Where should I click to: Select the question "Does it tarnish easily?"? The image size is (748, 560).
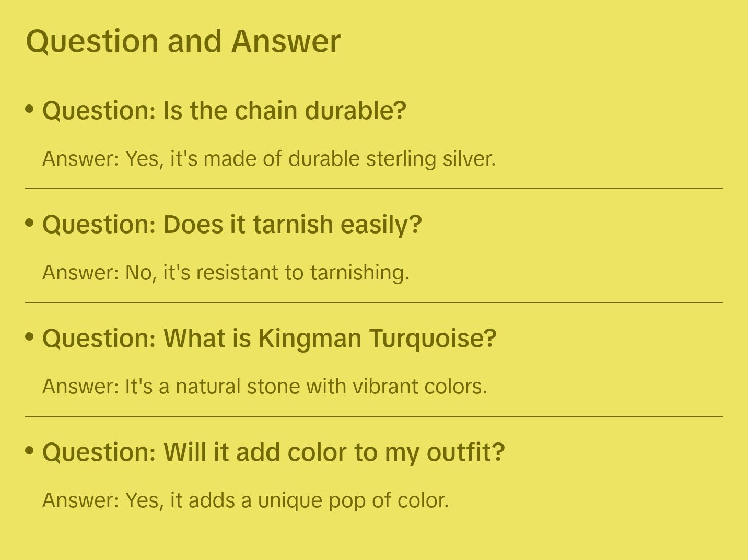point(232,225)
